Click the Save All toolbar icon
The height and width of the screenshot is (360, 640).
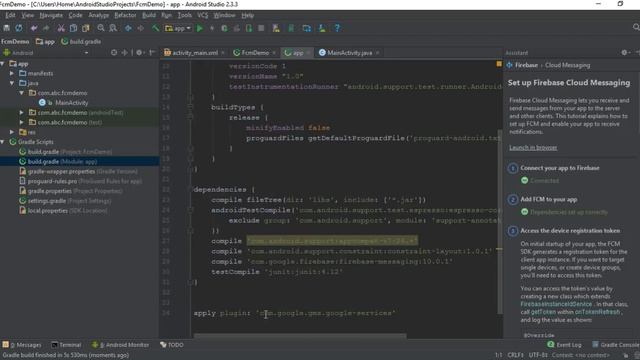click(7, 28)
